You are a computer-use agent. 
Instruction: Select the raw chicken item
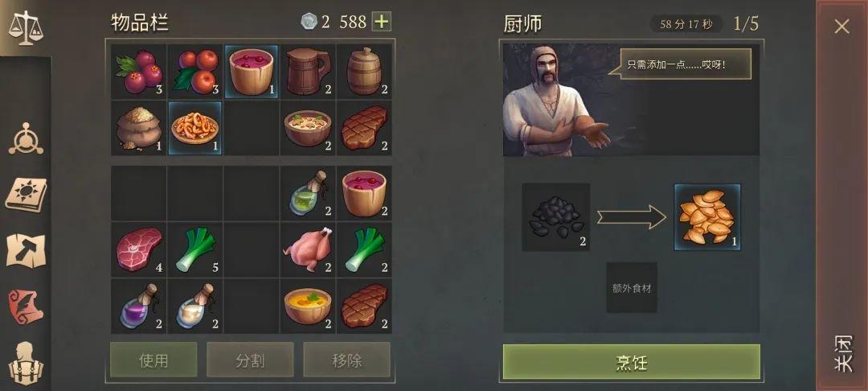[308, 249]
